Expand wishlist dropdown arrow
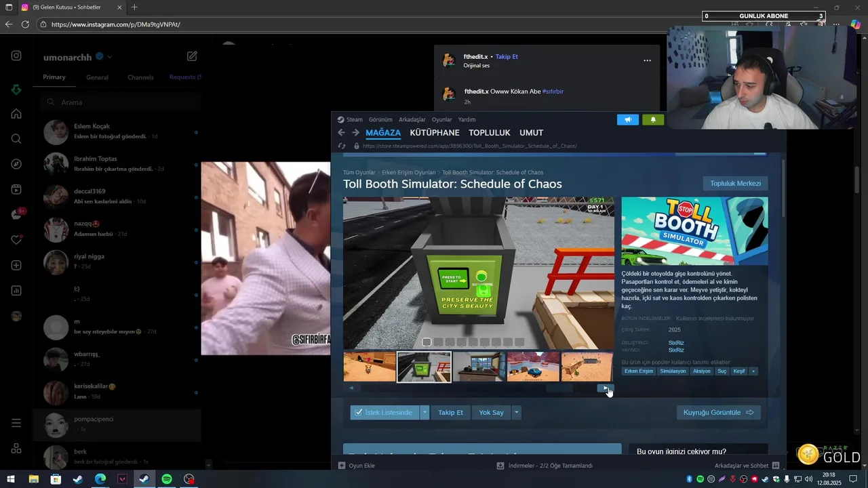This screenshot has width=868, height=488. point(425,412)
